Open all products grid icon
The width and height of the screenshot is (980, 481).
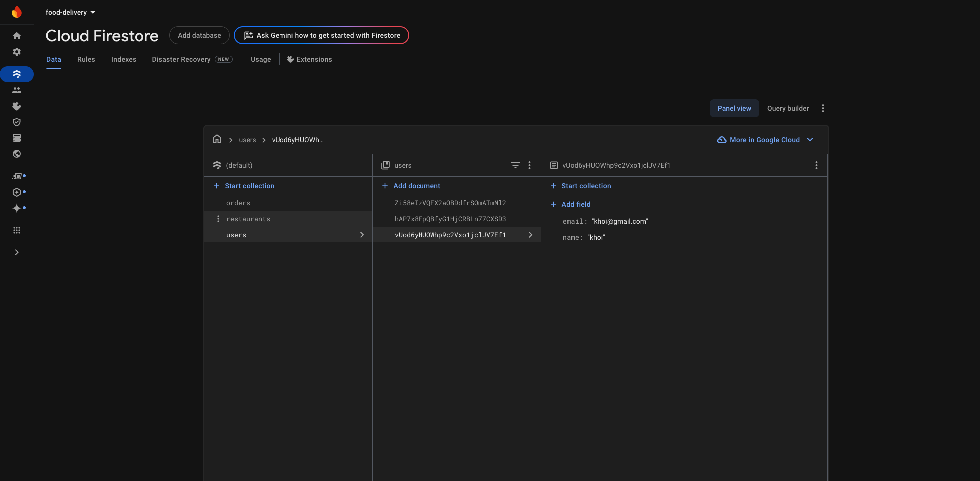coord(17,230)
